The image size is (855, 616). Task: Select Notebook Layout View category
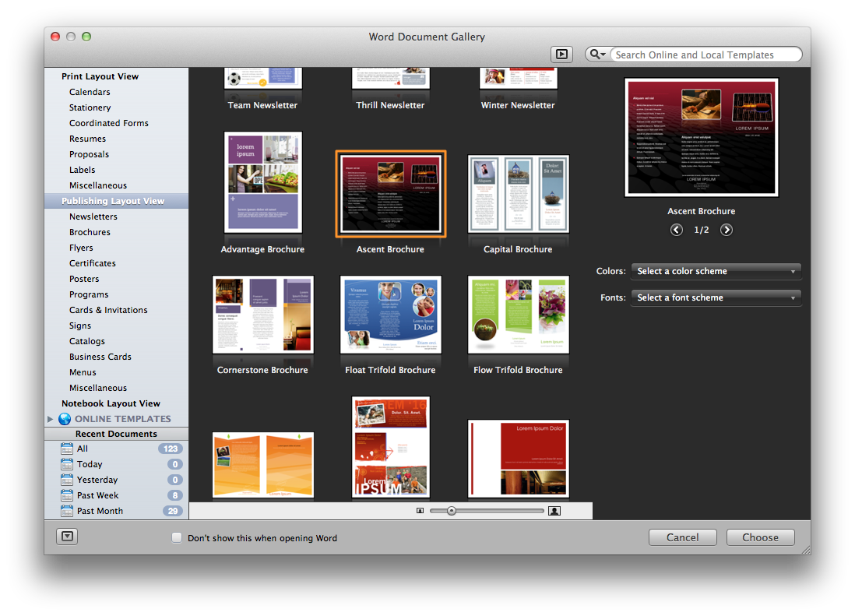pyautogui.click(x=111, y=403)
